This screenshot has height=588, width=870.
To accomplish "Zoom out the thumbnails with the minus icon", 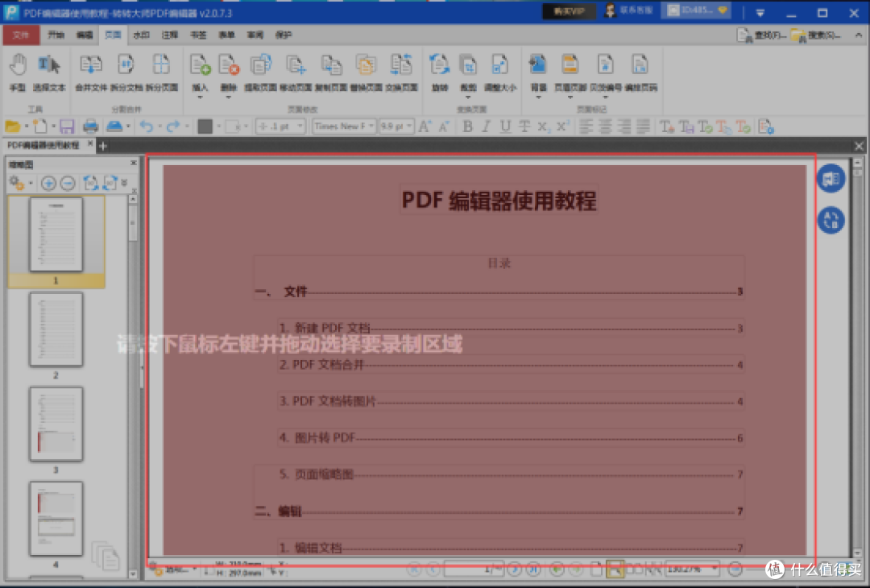I will pyautogui.click(x=68, y=183).
